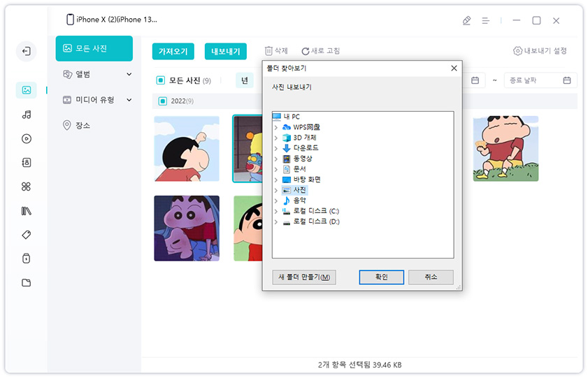Expand the 3D 개체 tree node

(276, 138)
